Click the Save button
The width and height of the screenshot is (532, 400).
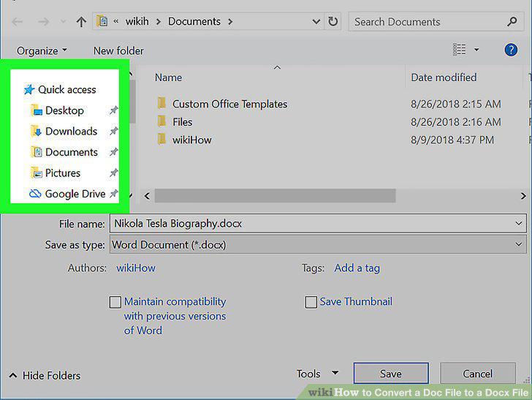[x=391, y=374]
